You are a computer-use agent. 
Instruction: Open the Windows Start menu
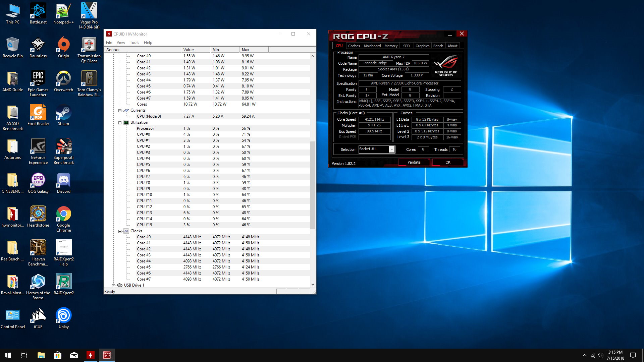click(x=8, y=355)
